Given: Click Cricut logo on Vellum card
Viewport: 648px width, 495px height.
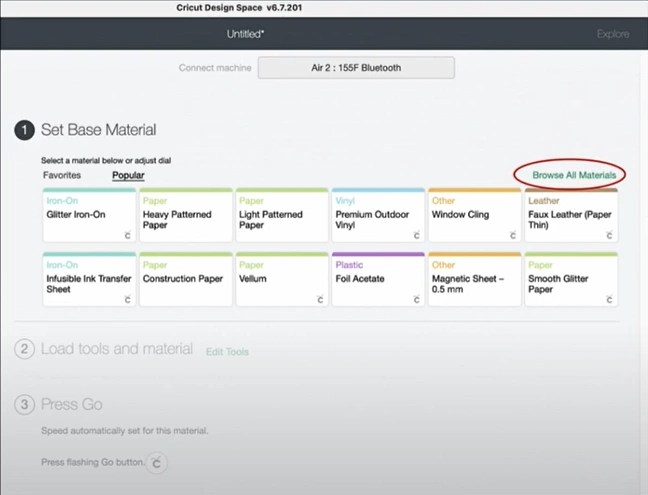Looking at the screenshot, I should pos(320,299).
